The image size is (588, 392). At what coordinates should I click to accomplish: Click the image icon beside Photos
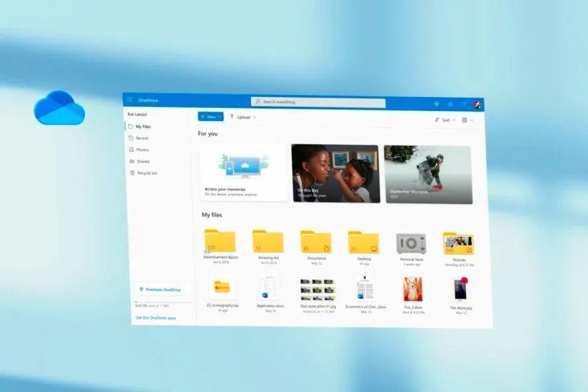point(131,149)
